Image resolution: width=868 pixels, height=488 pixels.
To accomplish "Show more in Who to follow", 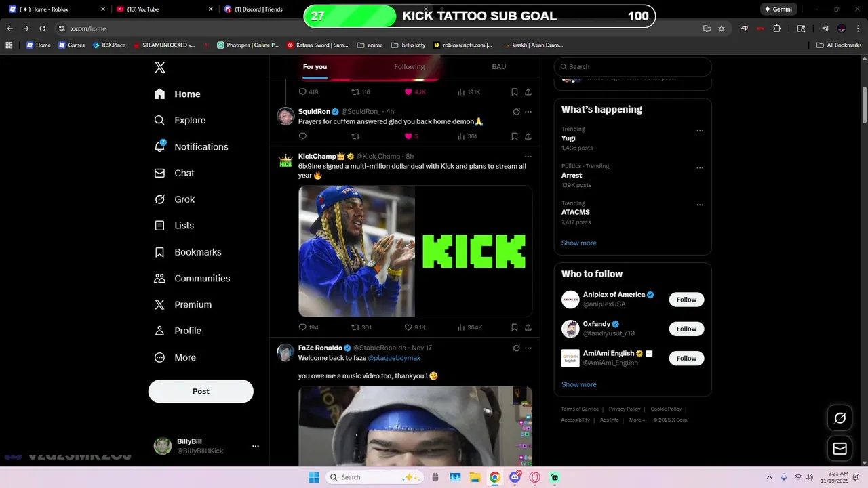I will pyautogui.click(x=579, y=384).
